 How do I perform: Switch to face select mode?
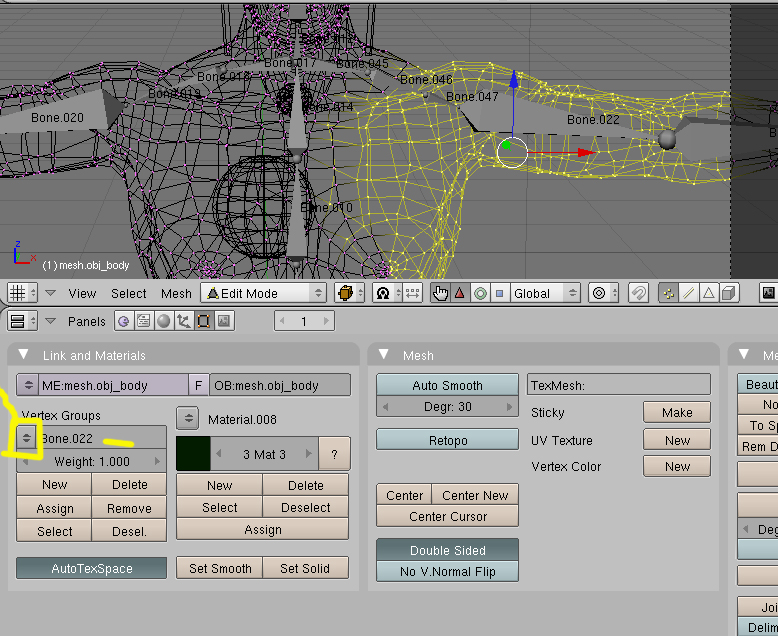(708, 293)
